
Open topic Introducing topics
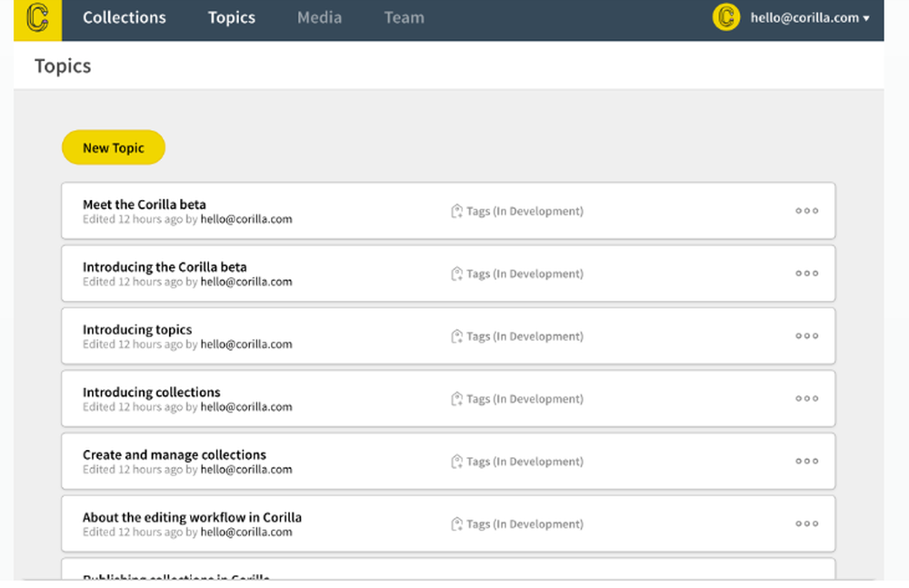(137, 330)
